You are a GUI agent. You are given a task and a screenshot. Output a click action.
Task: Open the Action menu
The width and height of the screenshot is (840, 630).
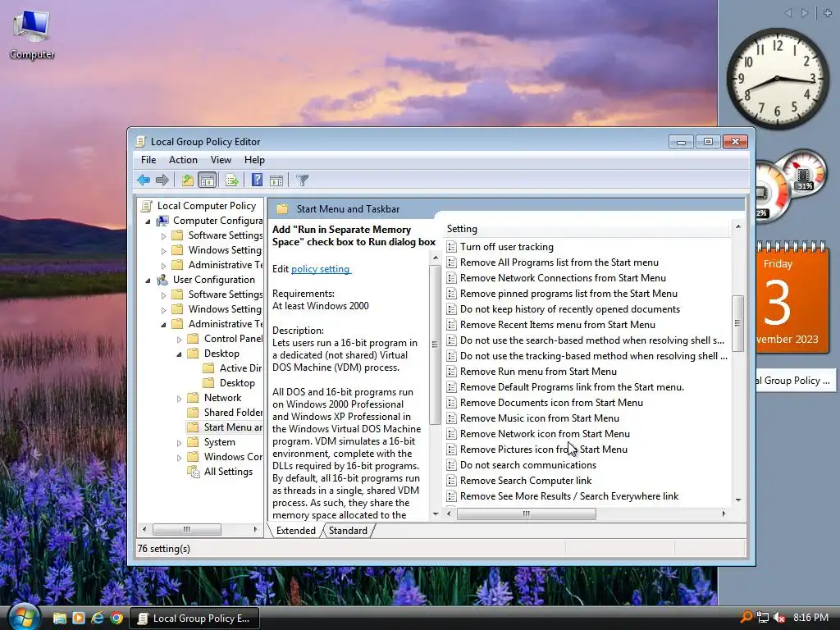pyautogui.click(x=183, y=160)
